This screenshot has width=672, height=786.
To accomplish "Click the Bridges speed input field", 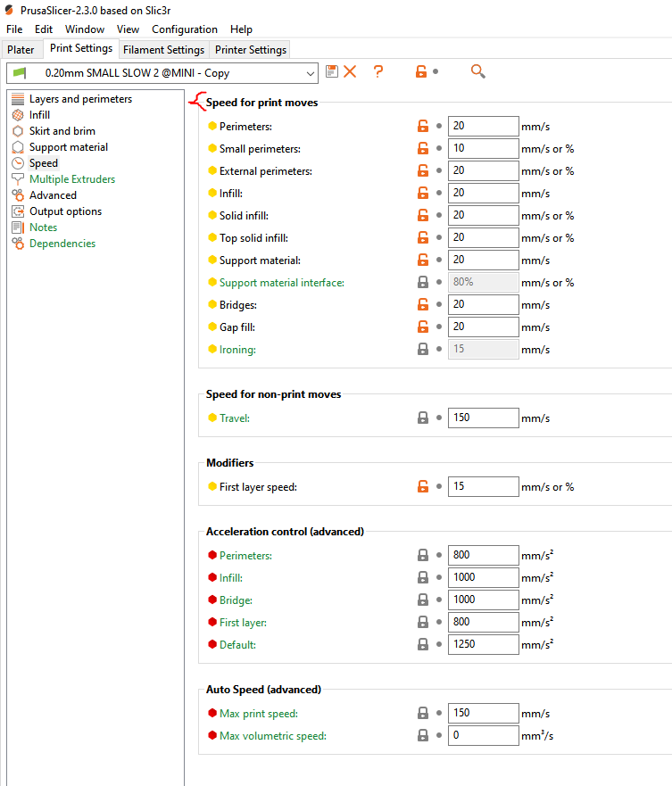I will coord(483,305).
